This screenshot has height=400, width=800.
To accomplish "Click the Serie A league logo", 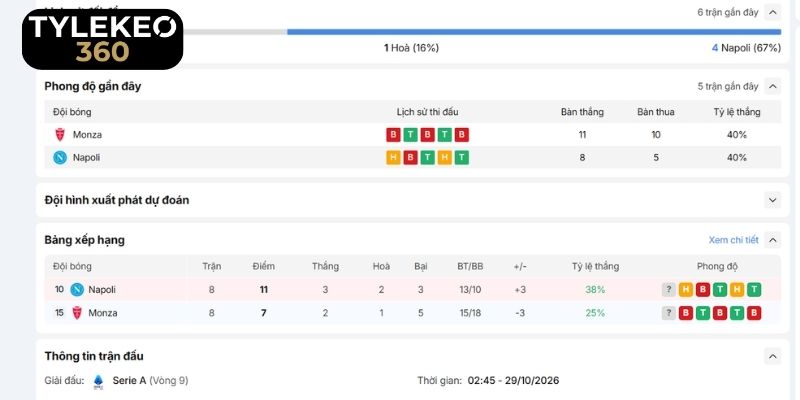I will pos(98,381).
